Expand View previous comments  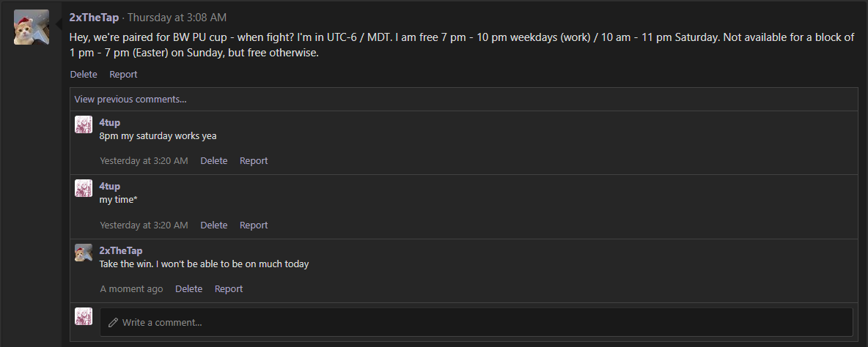point(130,99)
